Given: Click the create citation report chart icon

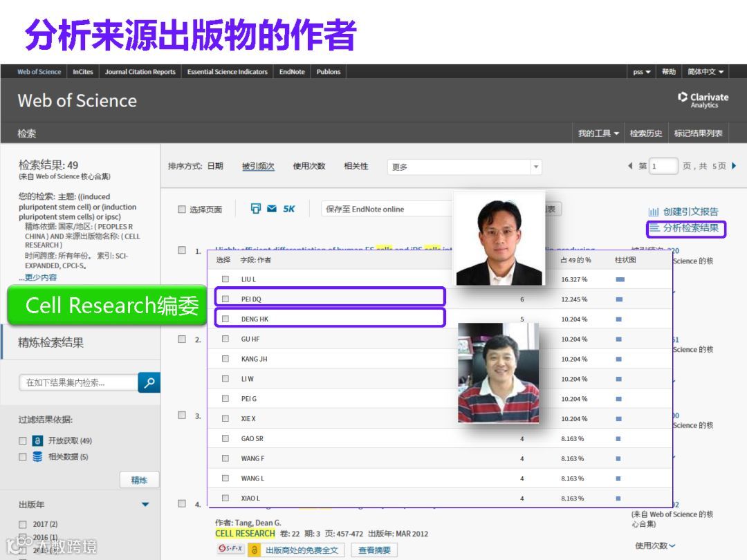Looking at the screenshot, I should pos(653,212).
